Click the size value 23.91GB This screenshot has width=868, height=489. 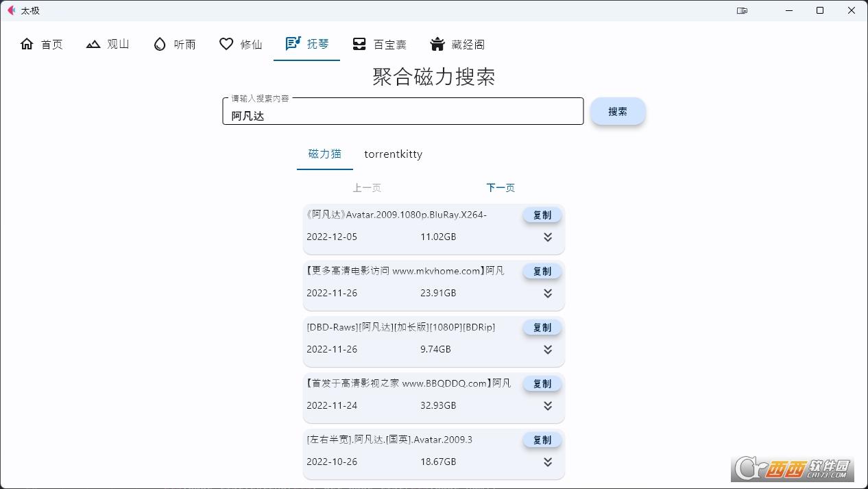(x=438, y=293)
